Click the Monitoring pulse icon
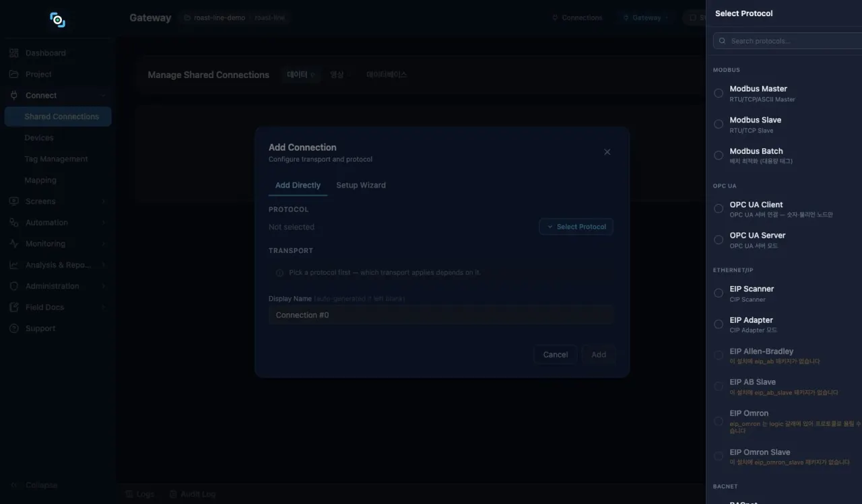The image size is (862, 504). click(x=14, y=244)
